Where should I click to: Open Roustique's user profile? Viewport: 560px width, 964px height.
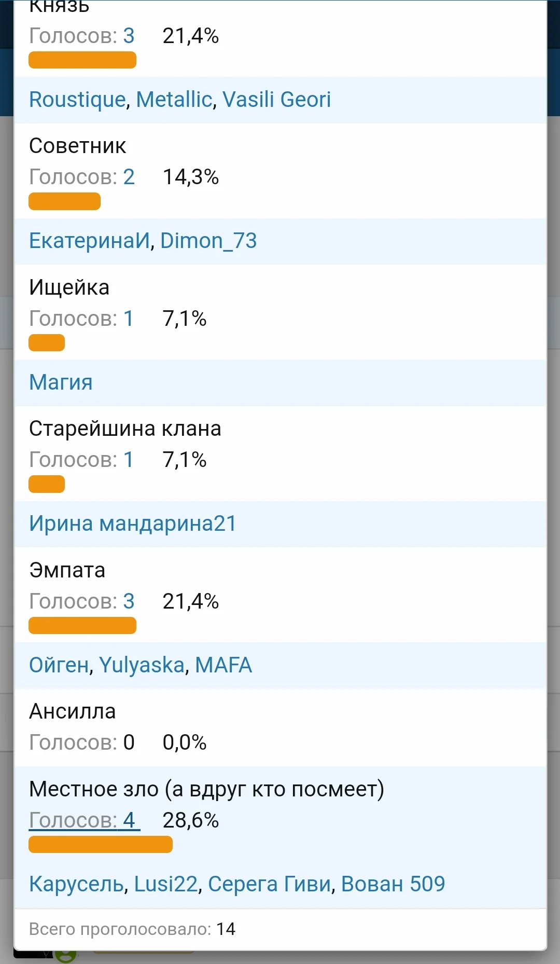77,100
